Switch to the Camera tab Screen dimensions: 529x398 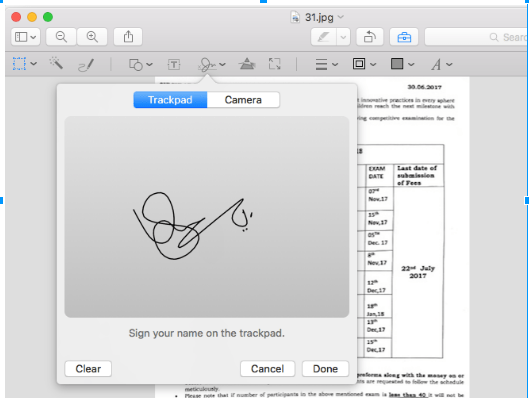pos(243,100)
